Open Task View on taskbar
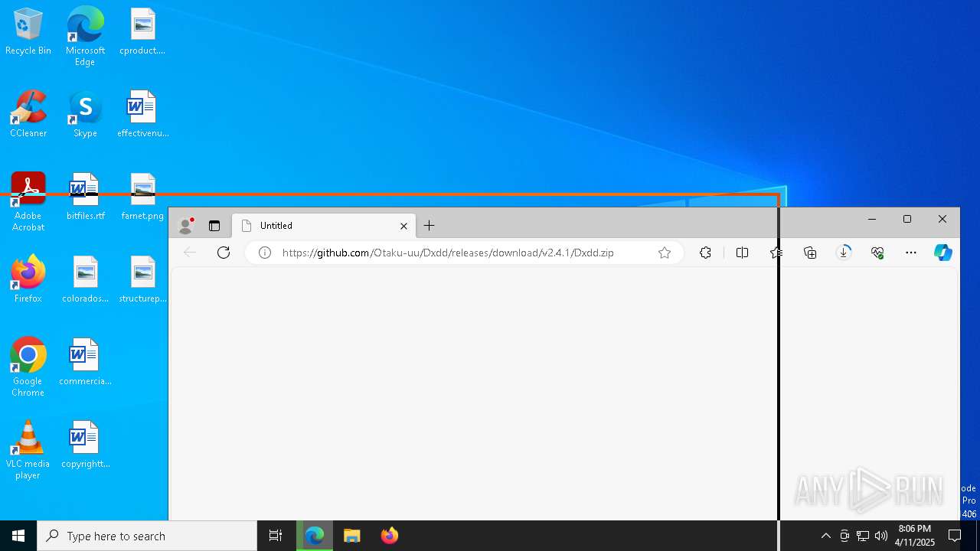The height and width of the screenshot is (551, 980). [276, 536]
